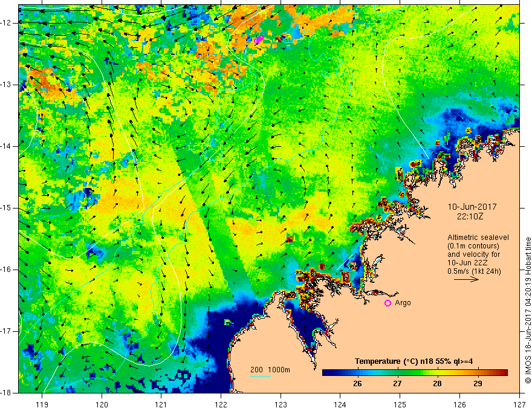Click latitude axis label -17
The image size is (532, 411).
point(7,331)
